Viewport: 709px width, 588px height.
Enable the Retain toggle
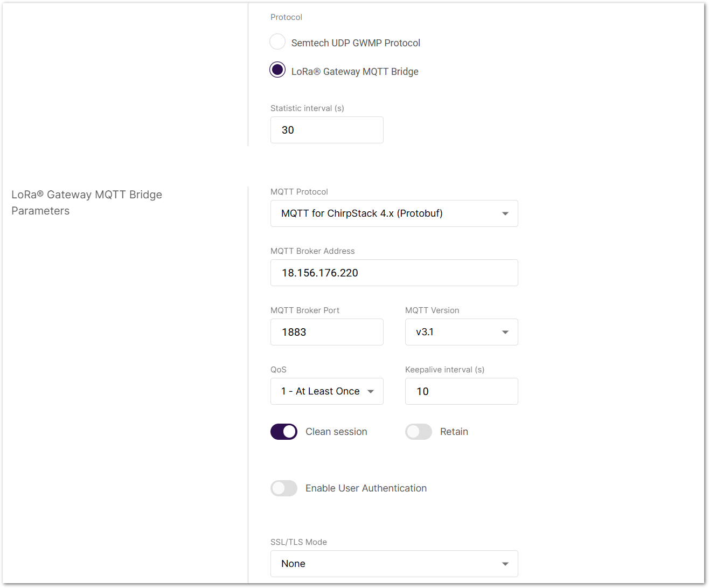tap(419, 432)
